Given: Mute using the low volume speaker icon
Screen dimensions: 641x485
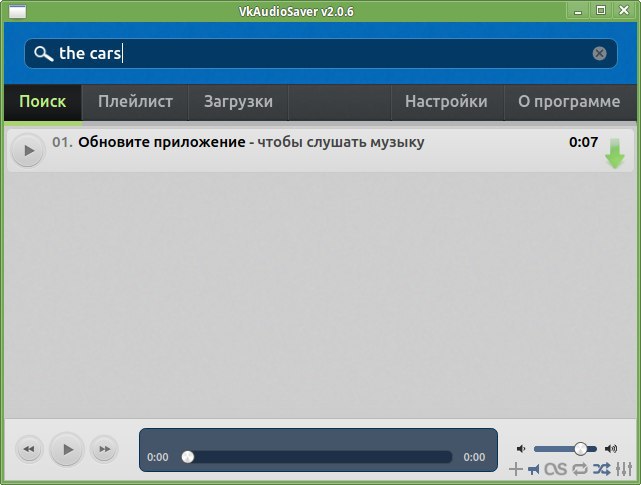Looking at the screenshot, I should pos(521,449).
